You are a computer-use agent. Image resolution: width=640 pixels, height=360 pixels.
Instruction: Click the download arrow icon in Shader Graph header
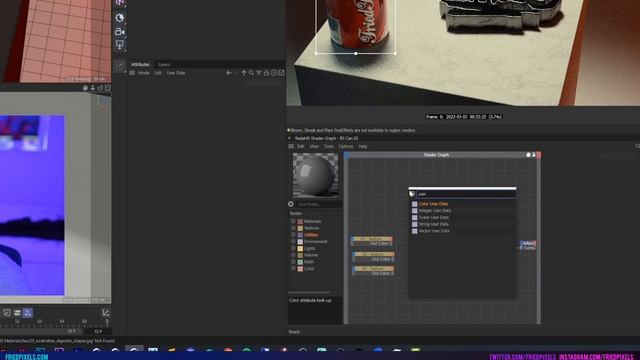point(533,155)
